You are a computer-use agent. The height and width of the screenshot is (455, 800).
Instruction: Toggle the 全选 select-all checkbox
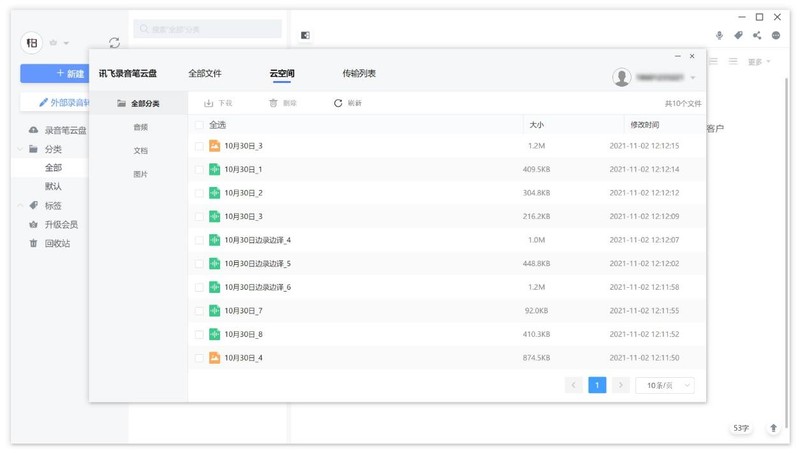(199, 125)
